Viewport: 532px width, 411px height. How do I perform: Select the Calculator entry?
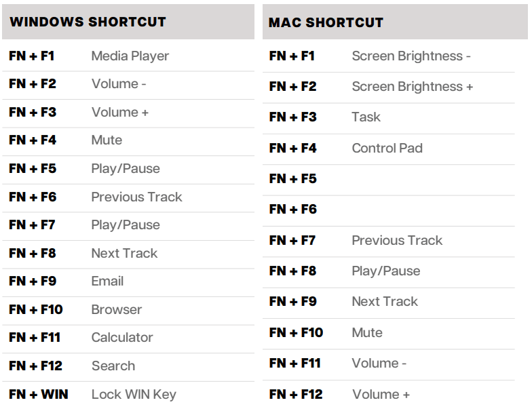tap(122, 337)
